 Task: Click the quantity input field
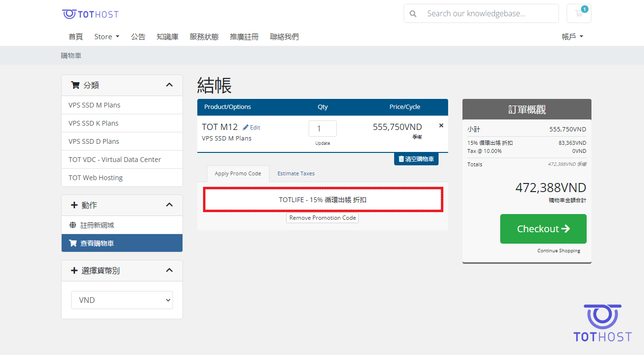click(322, 129)
